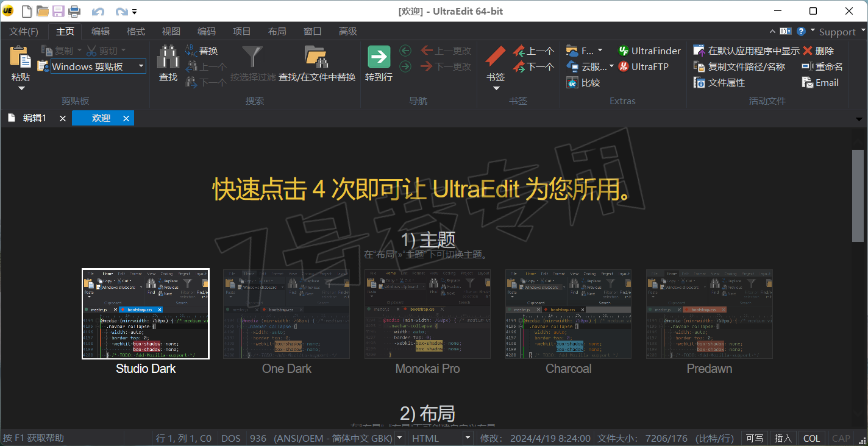
Task: Switch to the 布局 ribbon tab
Action: (277, 31)
